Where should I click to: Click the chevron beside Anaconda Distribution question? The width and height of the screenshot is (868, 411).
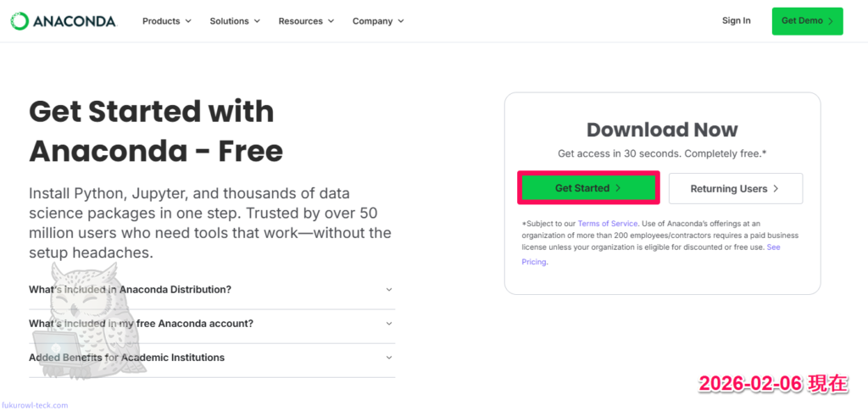tap(389, 289)
